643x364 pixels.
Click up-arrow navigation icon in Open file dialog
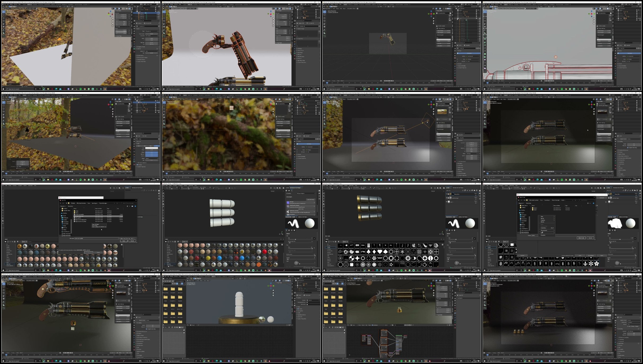pos(67,203)
